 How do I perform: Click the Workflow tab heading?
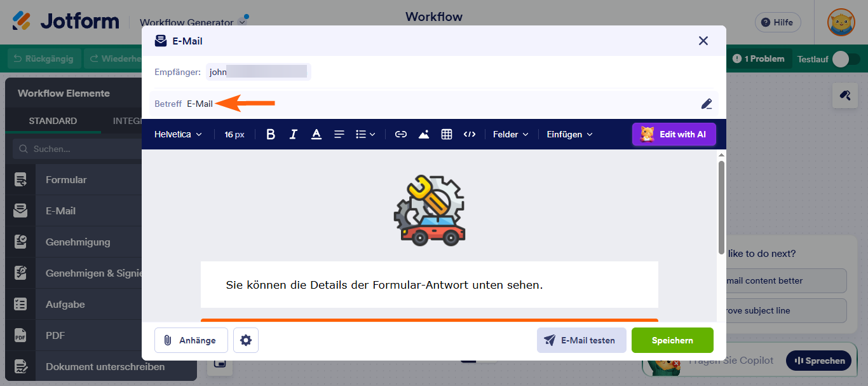click(x=434, y=17)
